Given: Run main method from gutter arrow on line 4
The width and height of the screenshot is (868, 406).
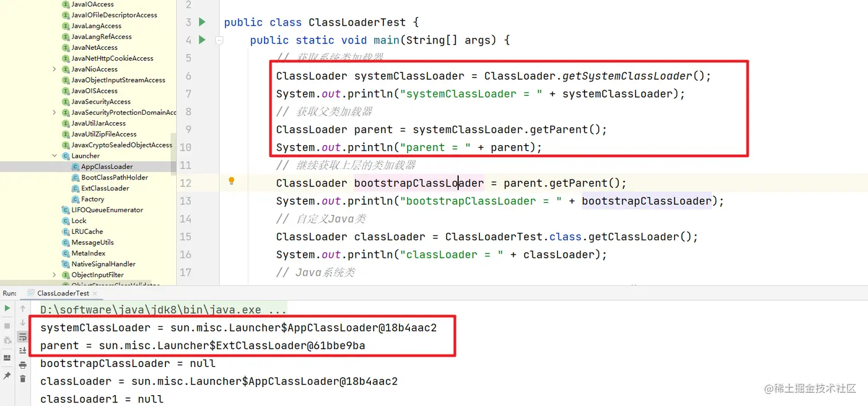Looking at the screenshot, I should 202,40.
